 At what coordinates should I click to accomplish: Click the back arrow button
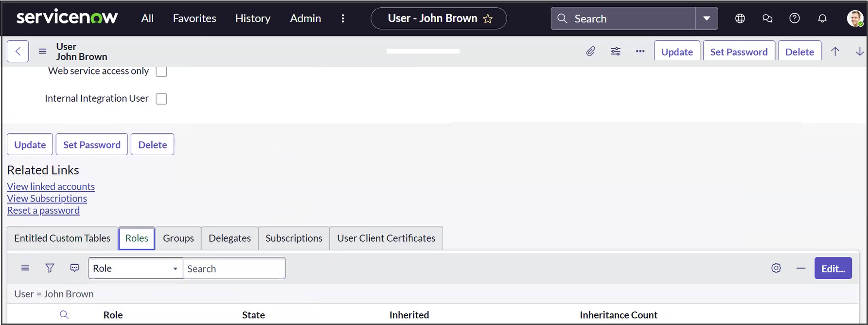[x=18, y=52]
